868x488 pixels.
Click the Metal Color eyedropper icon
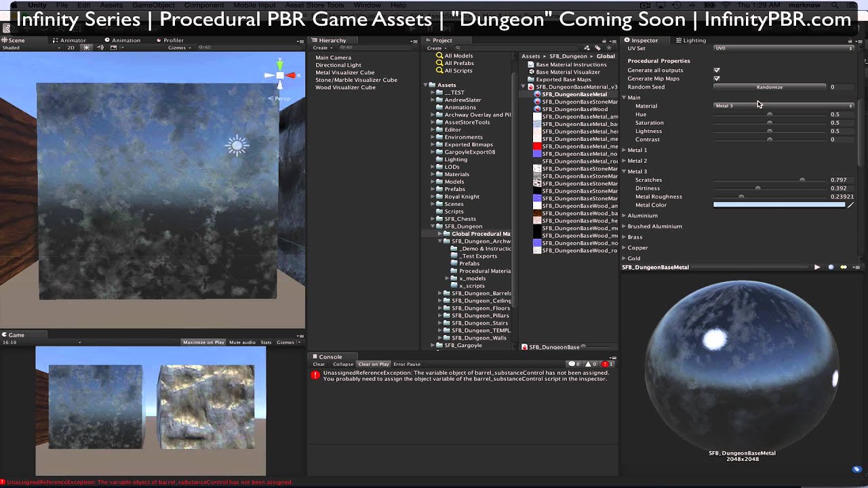coord(850,205)
